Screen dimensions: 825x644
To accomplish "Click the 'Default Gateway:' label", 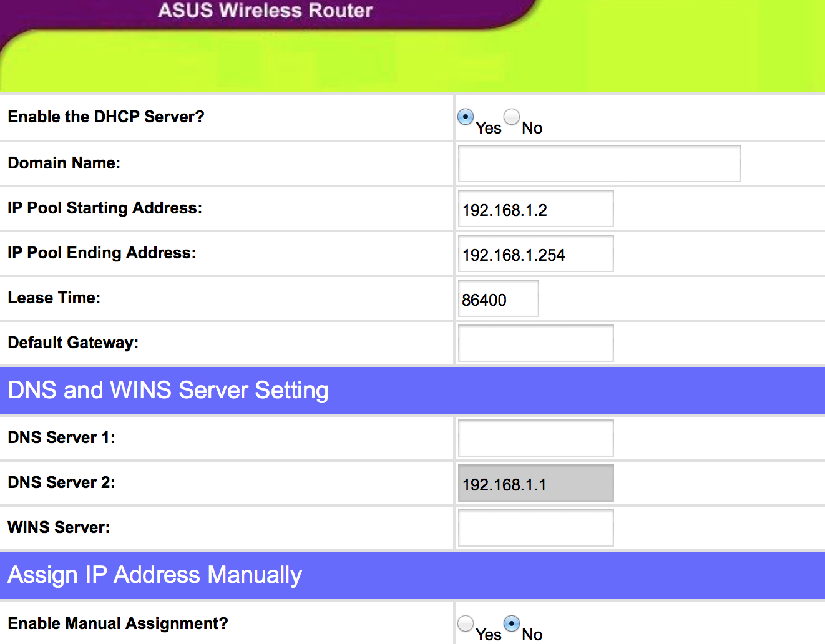I will coord(73,343).
